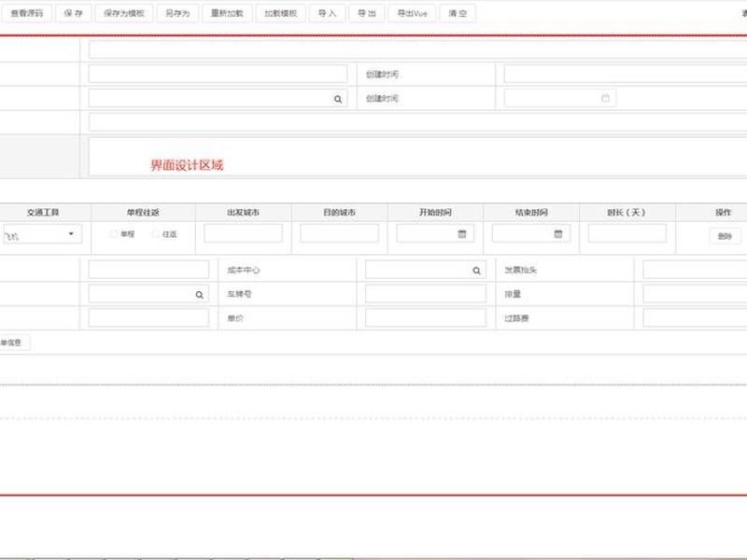Click the 交通工具 column header

point(43,213)
